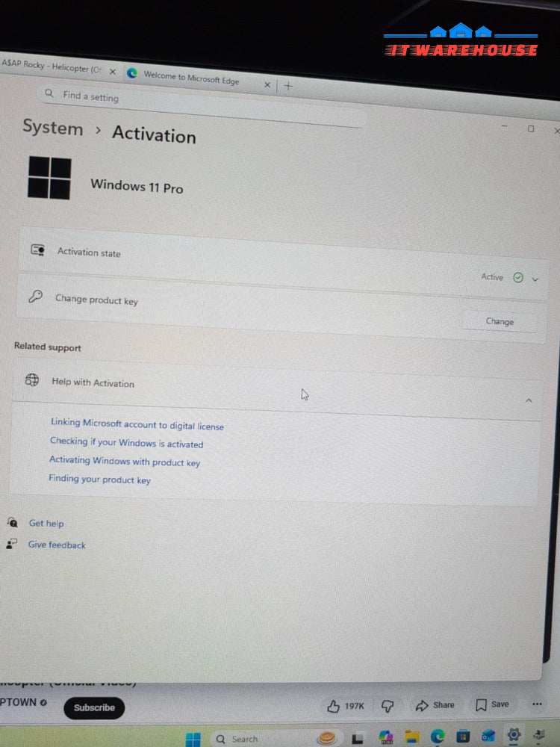Save the YouTube video to playlist

tap(492, 704)
